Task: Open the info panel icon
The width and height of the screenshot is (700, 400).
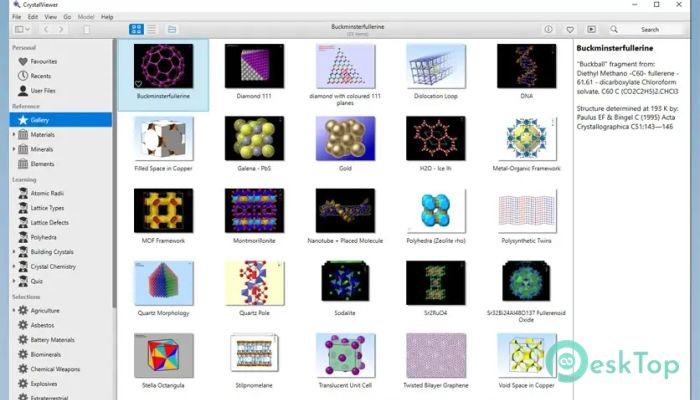Action: 549,29
